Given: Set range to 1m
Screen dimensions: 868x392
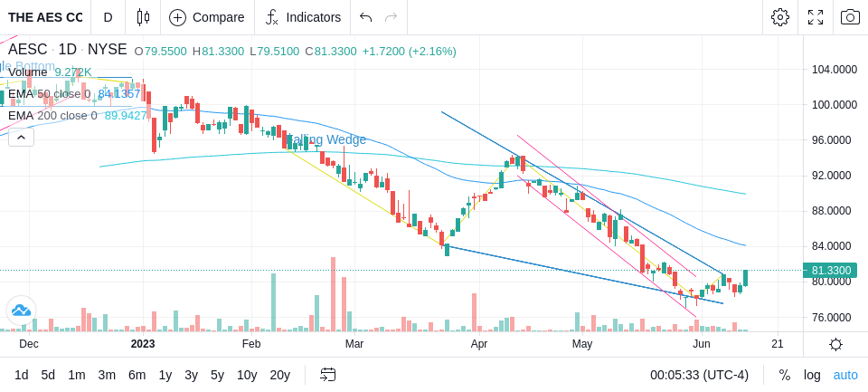Looking at the screenshot, I should pos(76,376).
